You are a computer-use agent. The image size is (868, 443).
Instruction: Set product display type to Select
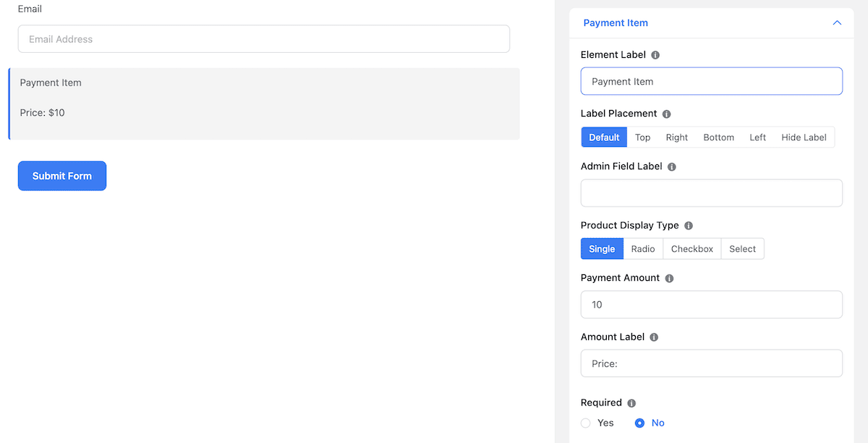coord(743,249)
